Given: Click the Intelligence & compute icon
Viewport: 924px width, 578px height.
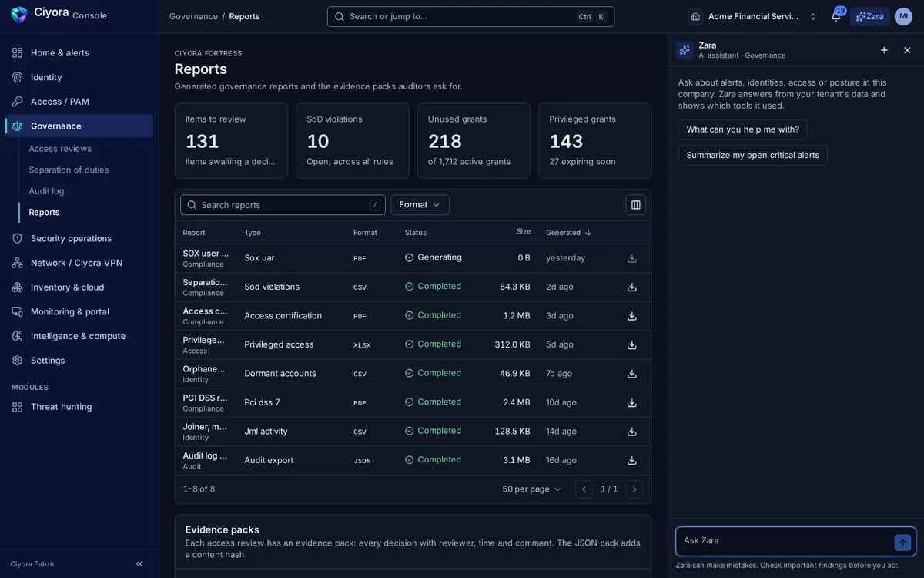Looking at the screenshot, I should click(17, 336).
